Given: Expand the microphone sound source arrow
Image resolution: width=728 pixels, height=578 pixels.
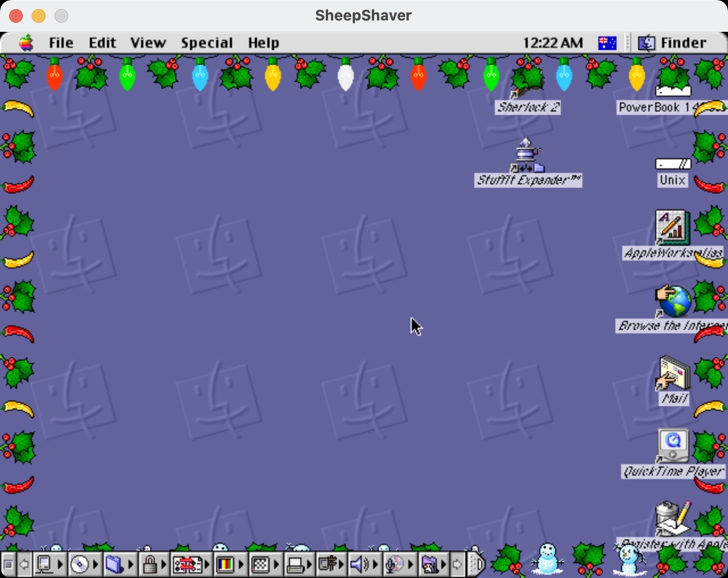Looking at the screenshot, I should coord(411,564).
